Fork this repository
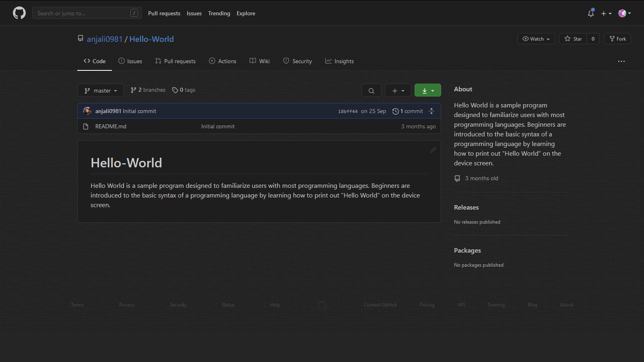This screenshot has height=362, width=644. click(617, 39)
